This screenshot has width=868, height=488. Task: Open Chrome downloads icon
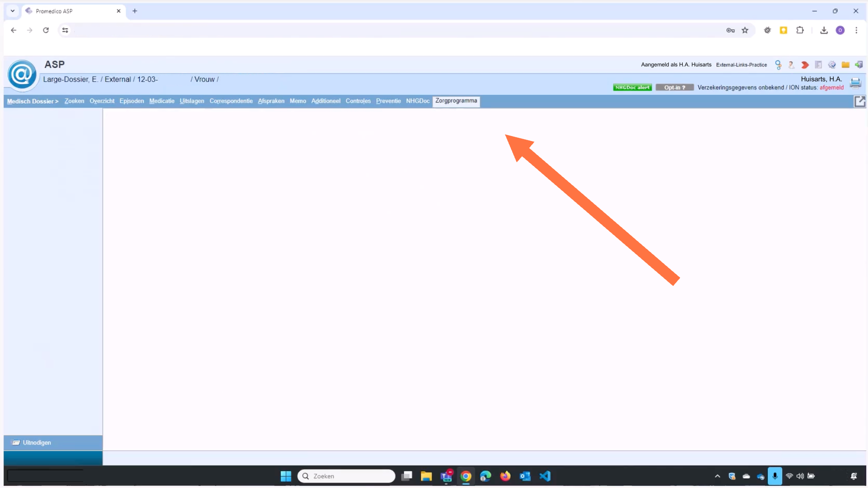pyautogui.click(x=824, y=30)
